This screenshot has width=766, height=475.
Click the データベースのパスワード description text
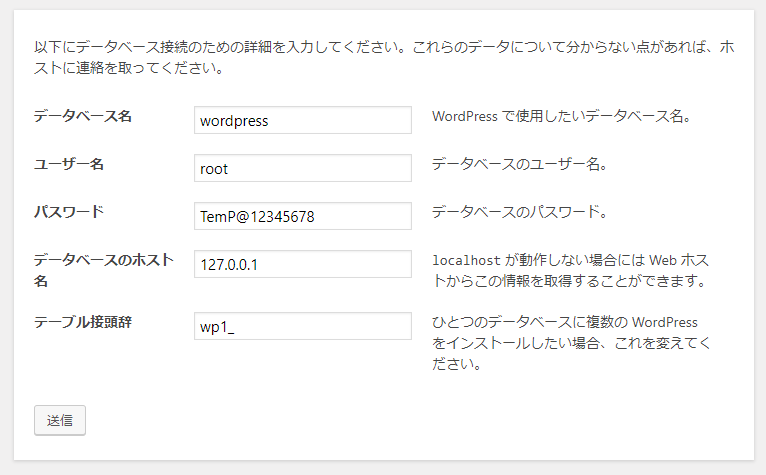click(x=519, y=212)
